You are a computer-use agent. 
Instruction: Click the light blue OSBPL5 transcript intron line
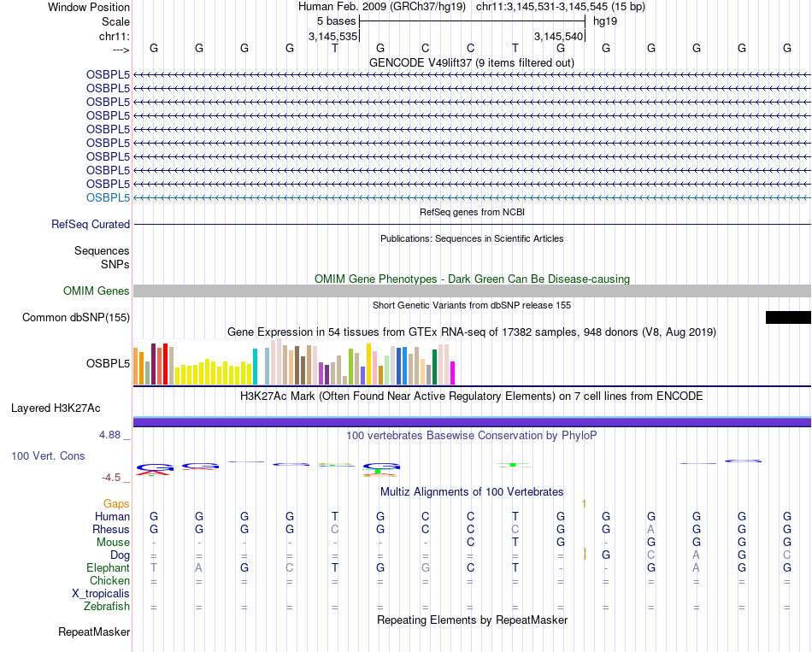(472, 198)
